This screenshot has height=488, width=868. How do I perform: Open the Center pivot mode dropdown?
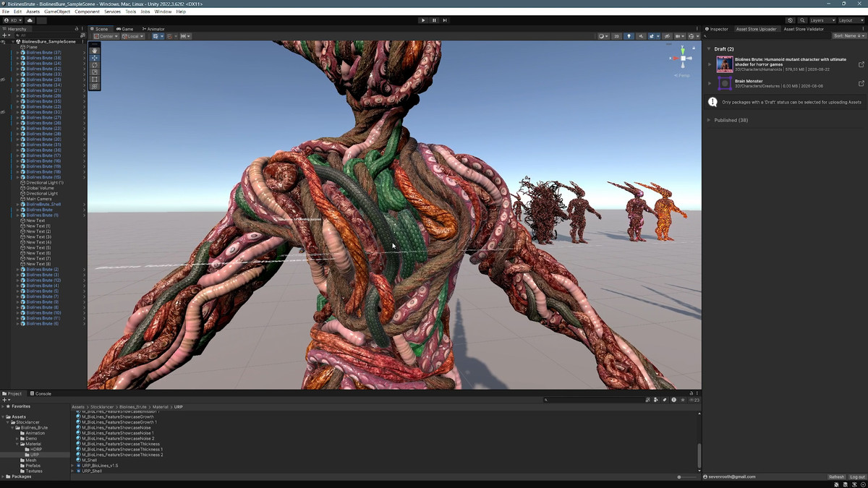click(105, 36)
